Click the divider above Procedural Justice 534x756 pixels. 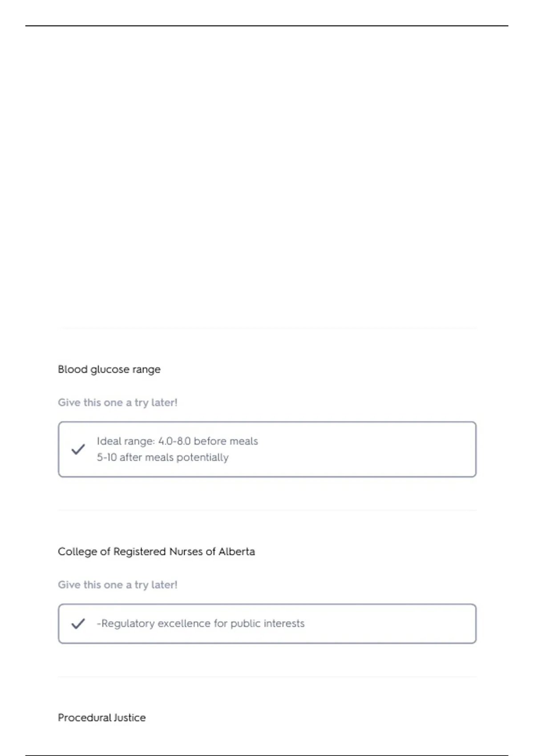coord(267,677)
